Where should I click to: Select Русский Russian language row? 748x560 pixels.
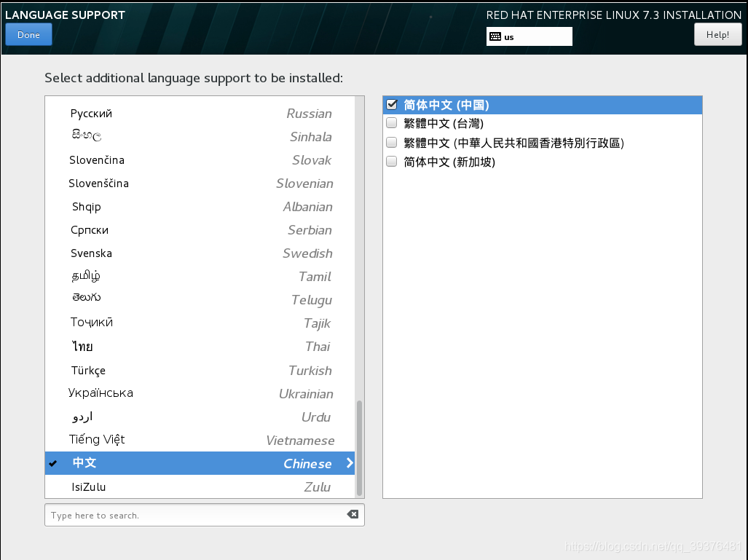200,114
